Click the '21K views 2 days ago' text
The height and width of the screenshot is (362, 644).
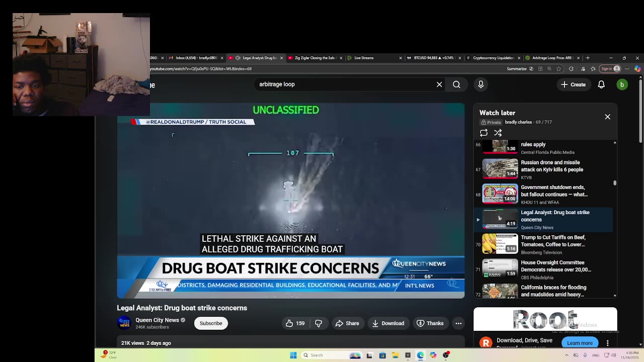coord(146,343)
